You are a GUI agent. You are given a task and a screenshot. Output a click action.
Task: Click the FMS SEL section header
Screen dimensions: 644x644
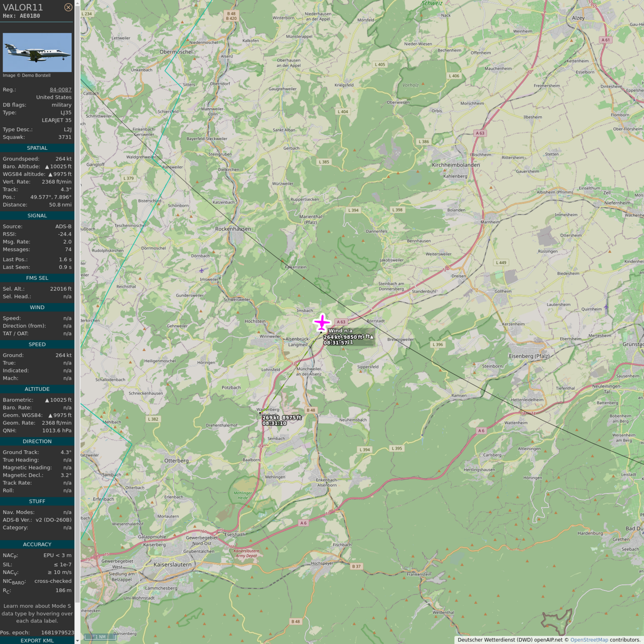[37, 278]
